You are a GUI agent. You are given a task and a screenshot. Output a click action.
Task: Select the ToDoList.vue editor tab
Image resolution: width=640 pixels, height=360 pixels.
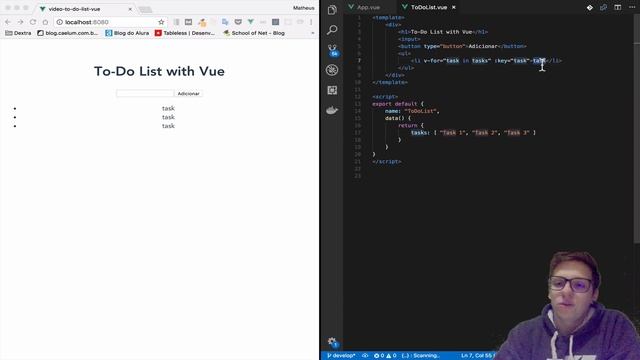point(429,7)
